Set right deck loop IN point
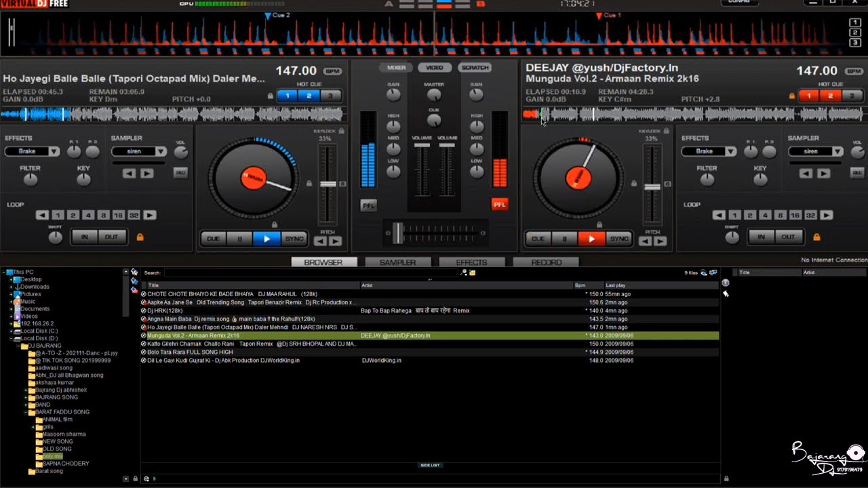 tap(761, 237)
